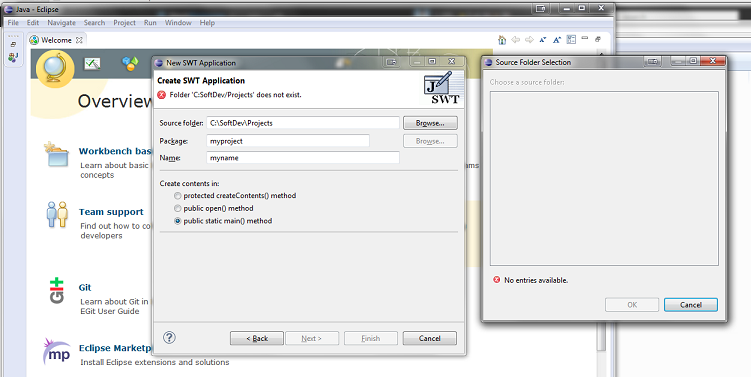Click the red error icon beside 'No entries available'
The height and width of the screenshot is (377, 751).
pyautogui.click(x=497, y=280)
